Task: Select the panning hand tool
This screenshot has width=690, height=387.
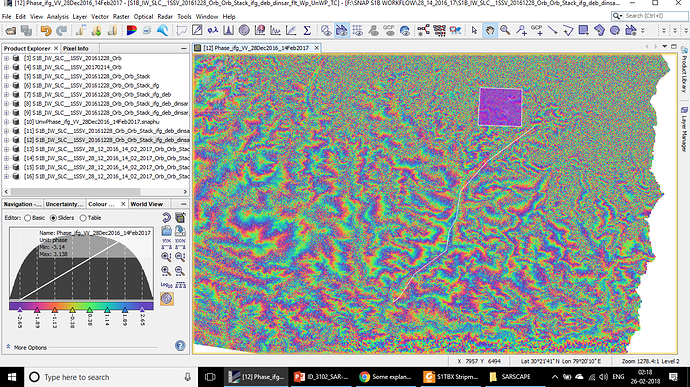Action: point(489,30)
